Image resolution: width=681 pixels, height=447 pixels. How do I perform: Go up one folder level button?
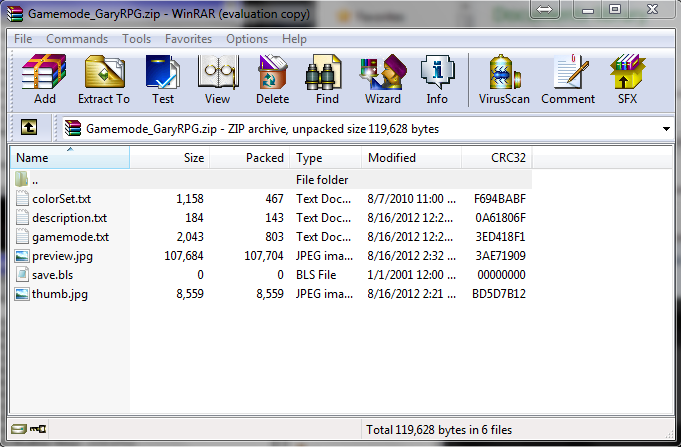(x=30, y=128)
